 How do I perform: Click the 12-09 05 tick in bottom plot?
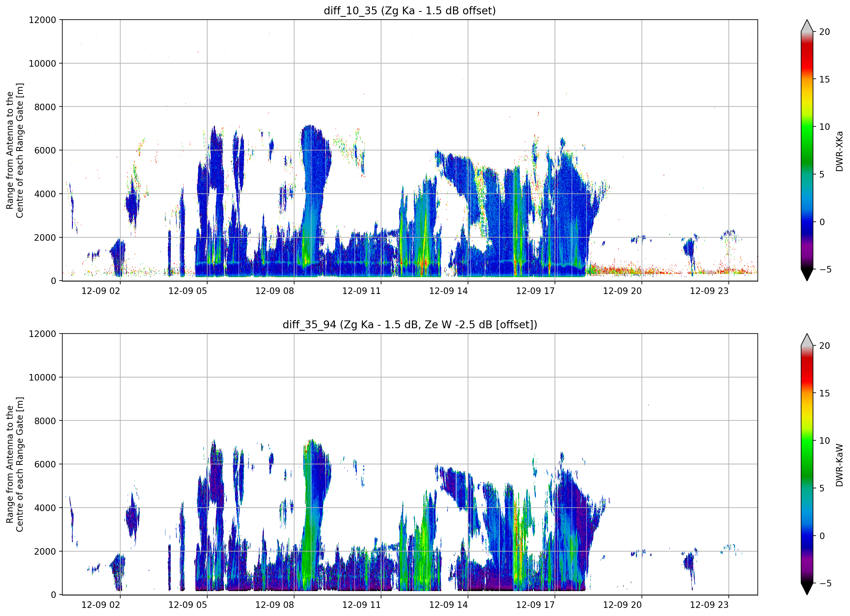pyautogui.click(x=188, y=605)
